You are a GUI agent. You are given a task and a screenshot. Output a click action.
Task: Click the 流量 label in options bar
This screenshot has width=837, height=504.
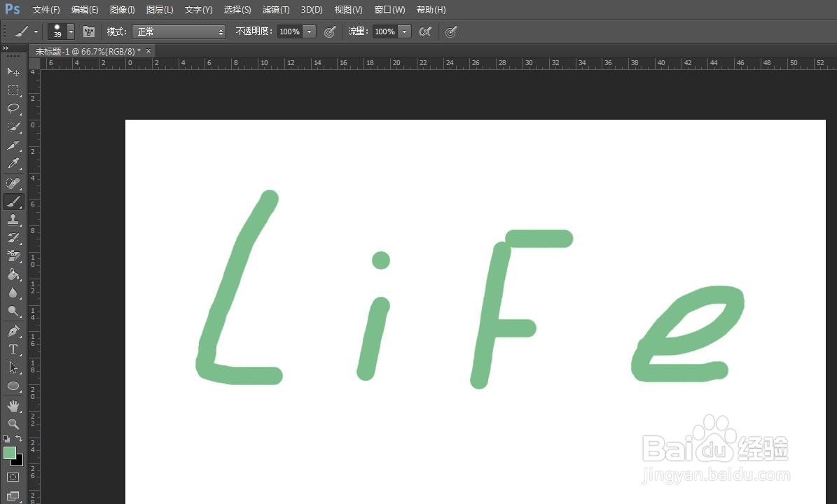pyautogui.click(x=358, y=31)
